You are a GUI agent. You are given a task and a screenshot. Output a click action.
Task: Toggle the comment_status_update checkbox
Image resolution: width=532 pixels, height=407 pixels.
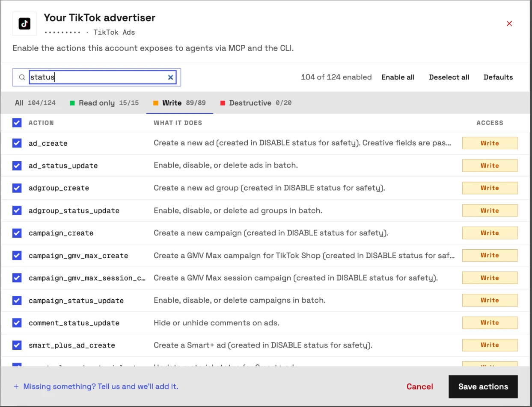[x=17, y=323]
